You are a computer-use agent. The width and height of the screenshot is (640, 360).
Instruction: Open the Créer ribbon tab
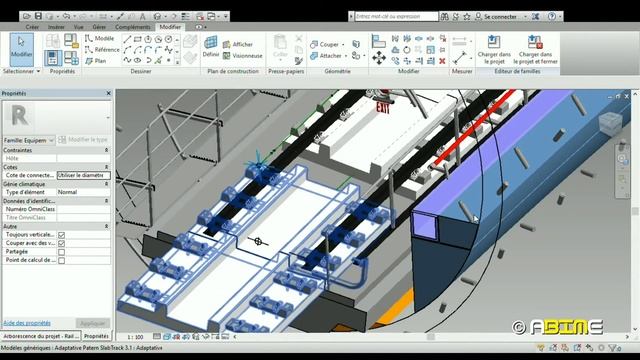pos(32,27)
